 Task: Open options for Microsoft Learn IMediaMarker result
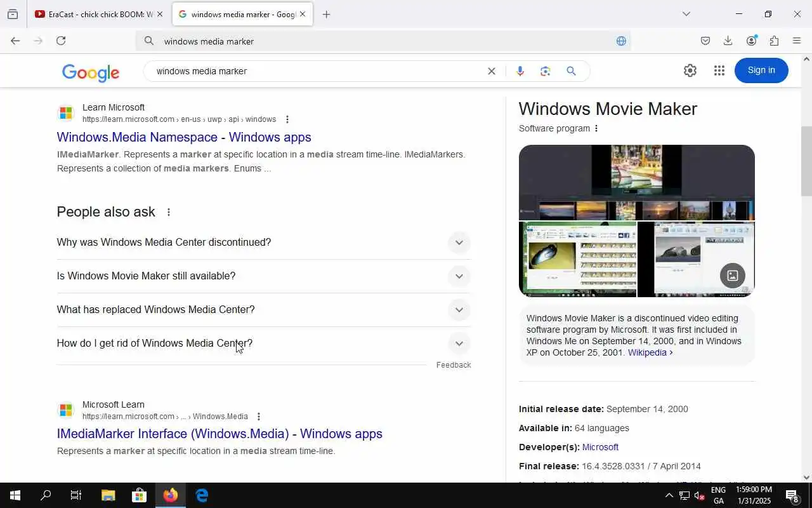point(259,417)
